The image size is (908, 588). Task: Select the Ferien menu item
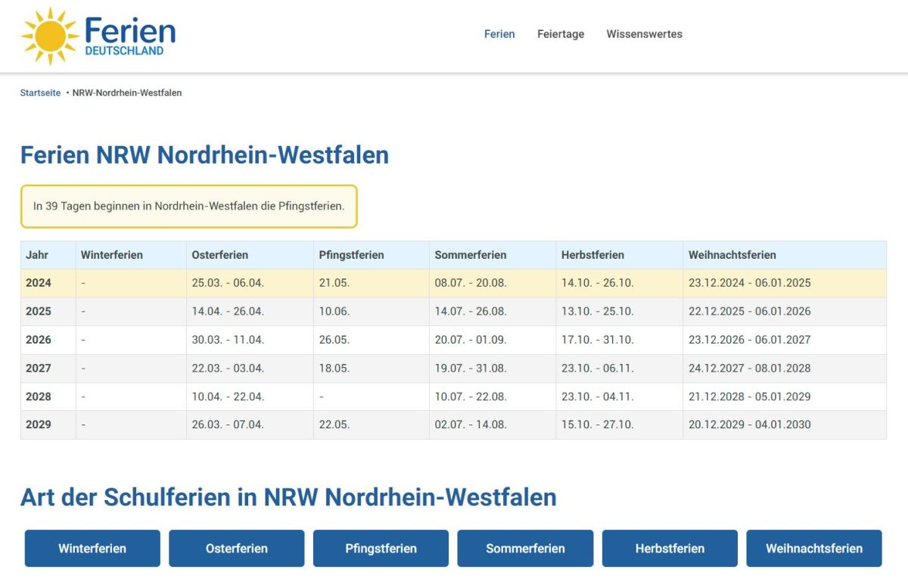499,34
